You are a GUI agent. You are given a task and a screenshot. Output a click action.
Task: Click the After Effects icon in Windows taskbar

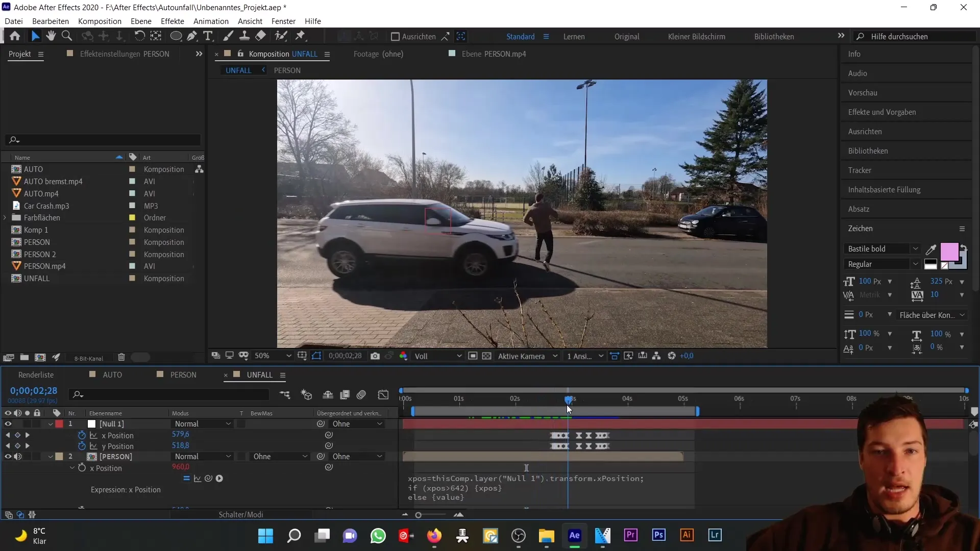coord(575,536)
